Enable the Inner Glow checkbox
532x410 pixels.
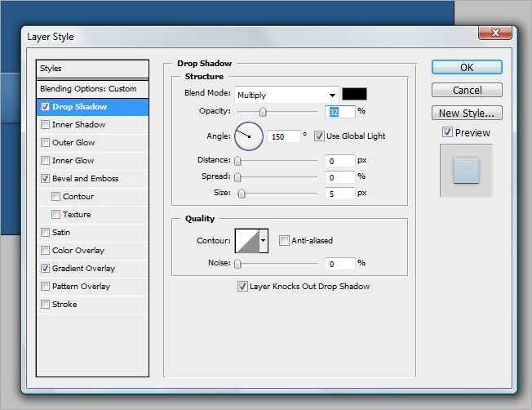pyautogui.click(x=45, y=160)
